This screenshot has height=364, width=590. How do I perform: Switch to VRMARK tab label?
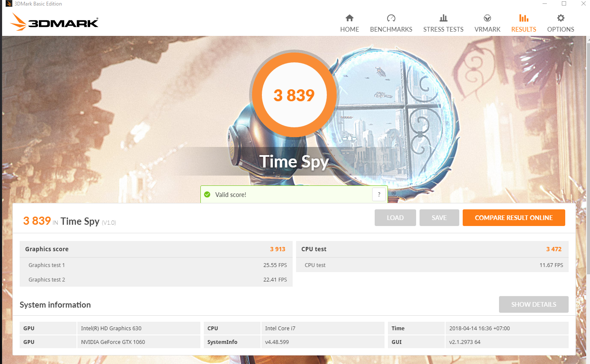pos(487,29)
